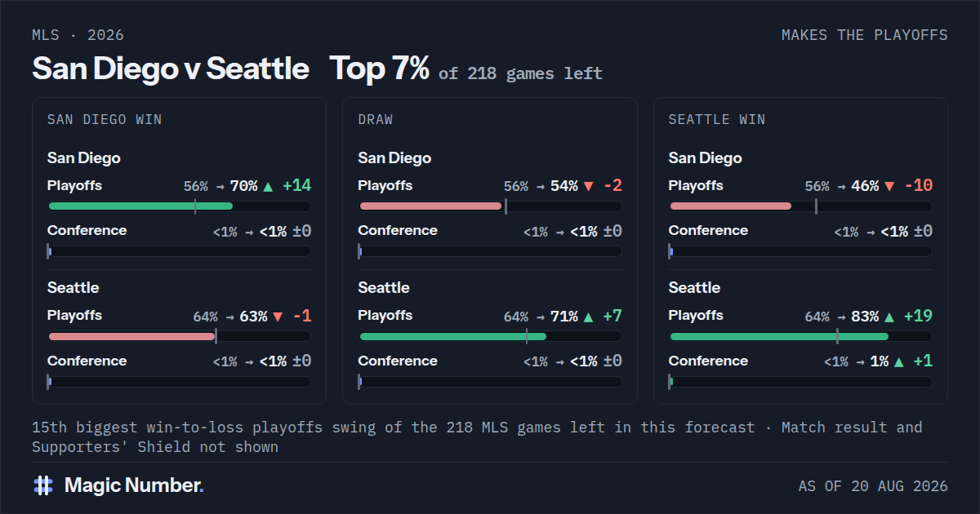The height and width of the screenshot is (514, 980).
Task: Click the San Diego v Seattle title
Action: pos(171,69)
